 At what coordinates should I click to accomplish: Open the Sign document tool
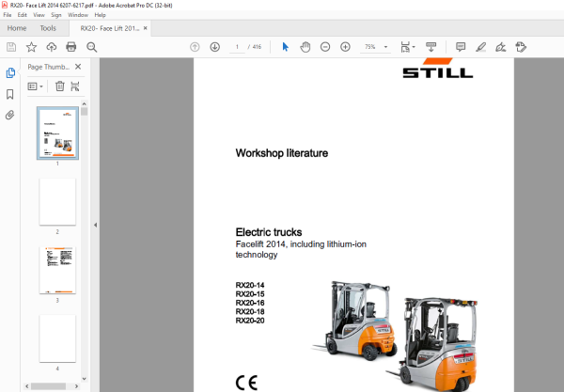pos(501,47)
